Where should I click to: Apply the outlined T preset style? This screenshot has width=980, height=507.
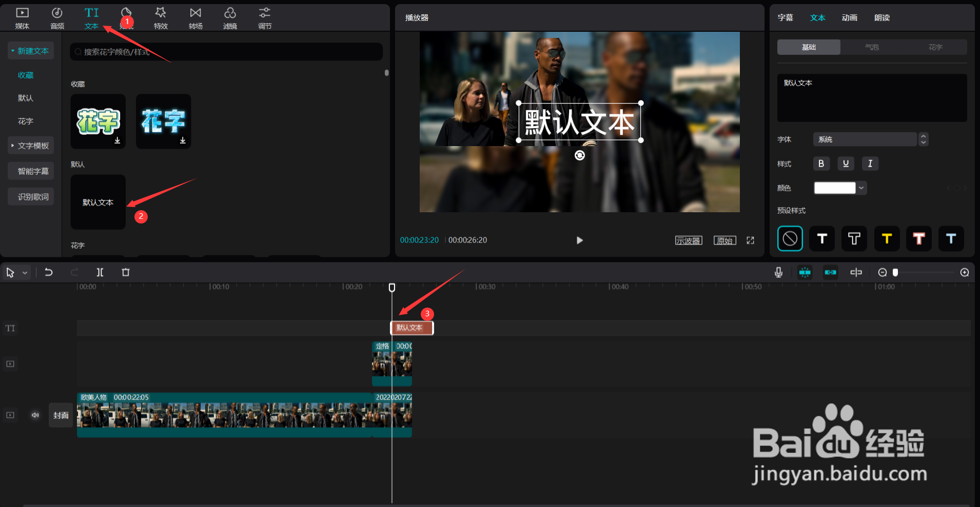(x=854, y=238)
